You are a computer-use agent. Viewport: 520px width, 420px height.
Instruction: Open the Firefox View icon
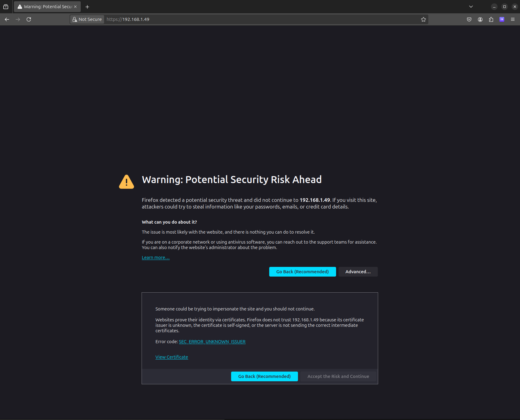click(6, 7)
